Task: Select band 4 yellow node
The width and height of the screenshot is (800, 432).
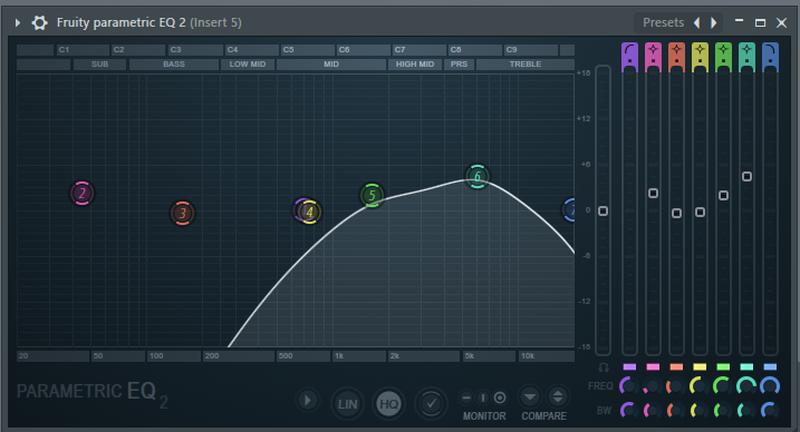Action: click(309, 212)
